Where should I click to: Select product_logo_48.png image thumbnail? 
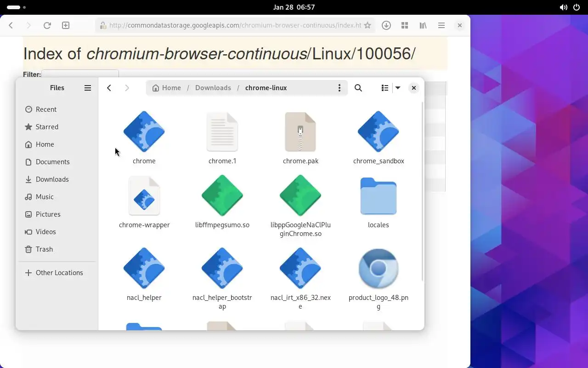(379, 269)
